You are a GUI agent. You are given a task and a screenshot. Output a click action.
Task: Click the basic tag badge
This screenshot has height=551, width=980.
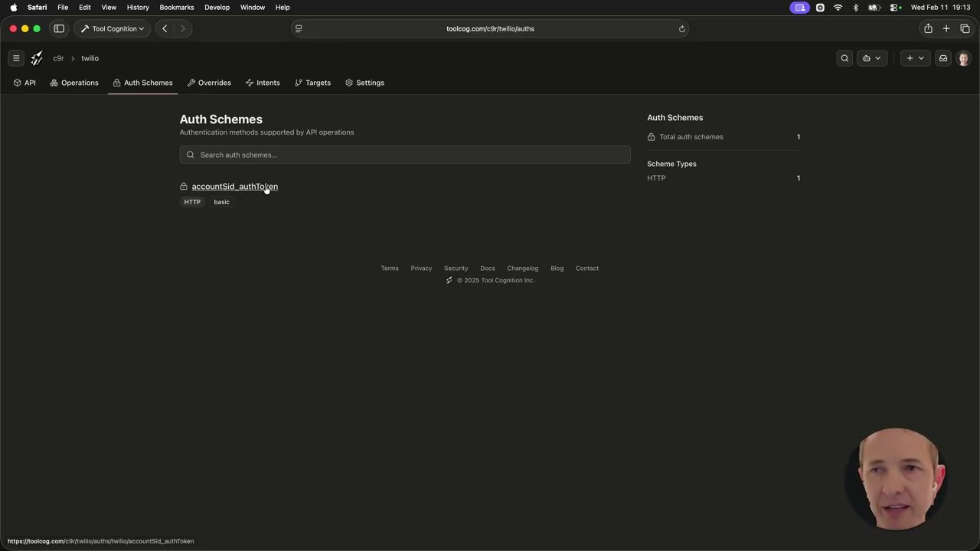tap(221, 202)
